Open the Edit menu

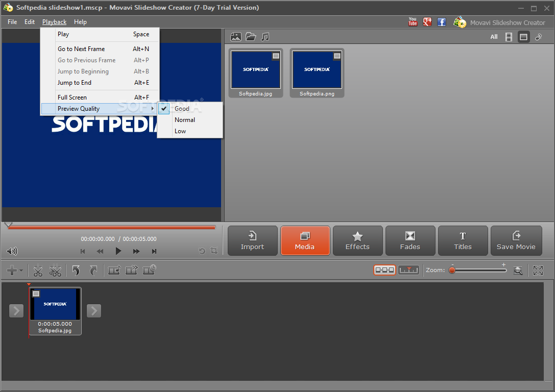[30, 22]
